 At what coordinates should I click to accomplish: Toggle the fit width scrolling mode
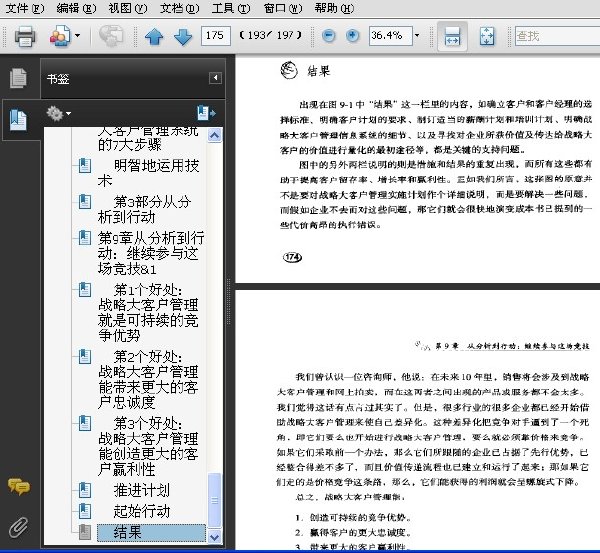pos(452,36)
